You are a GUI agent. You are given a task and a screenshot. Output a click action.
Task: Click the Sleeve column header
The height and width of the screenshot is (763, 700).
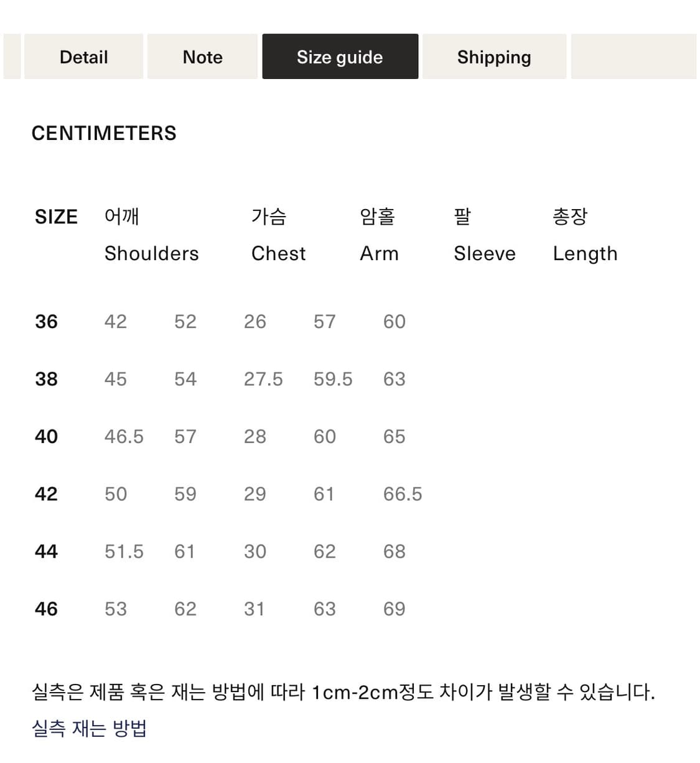[x=485, y=253]
